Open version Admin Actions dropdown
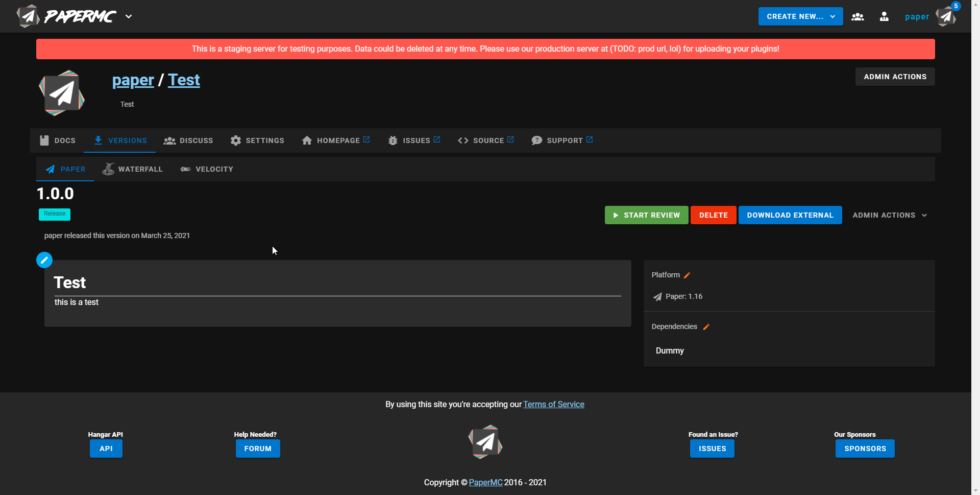 click(x=890, y=215)
